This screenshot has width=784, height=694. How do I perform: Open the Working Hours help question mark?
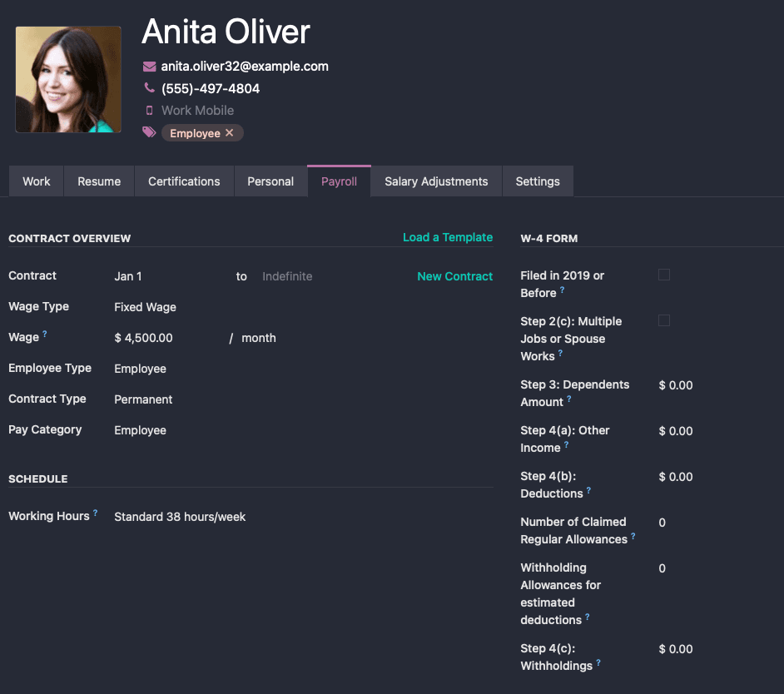coord(95,513)
